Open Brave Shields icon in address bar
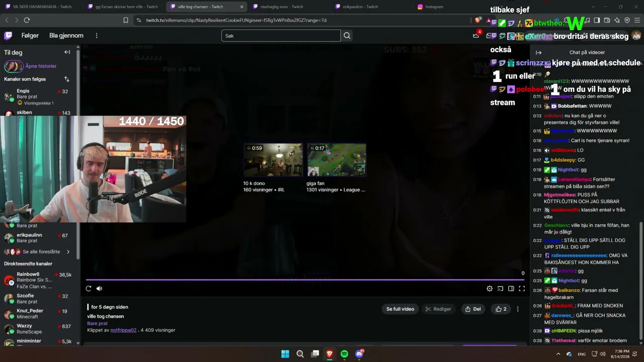The width and height of the screenshot is (644, 362). coord(477,20)
